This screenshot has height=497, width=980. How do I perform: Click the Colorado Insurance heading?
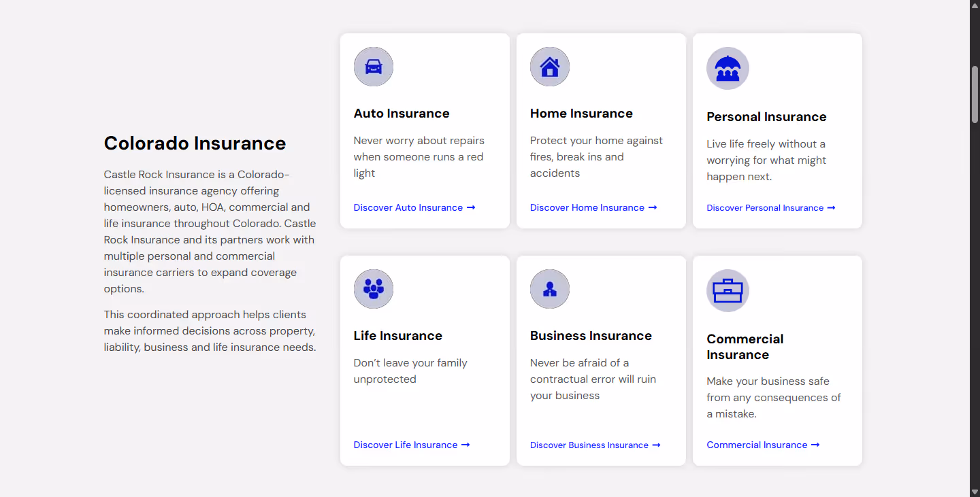195,143
